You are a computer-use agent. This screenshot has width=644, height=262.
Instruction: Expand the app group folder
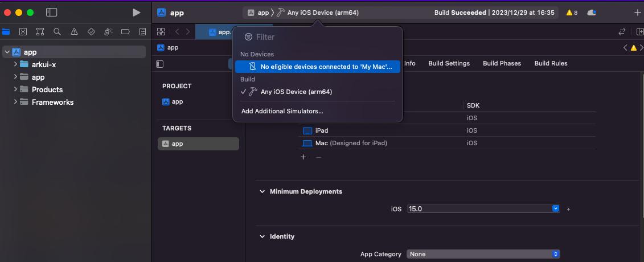pos(15,77)
